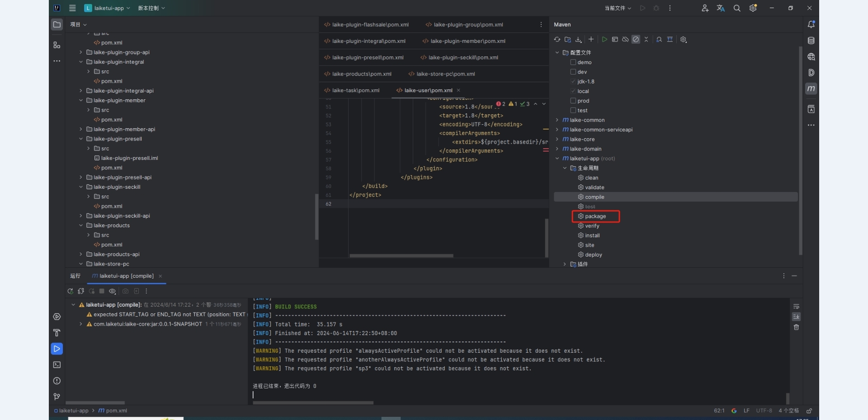868x420 pixels.
Task: Select the install lifecycle goal
Action: click(x=592, y=236)
